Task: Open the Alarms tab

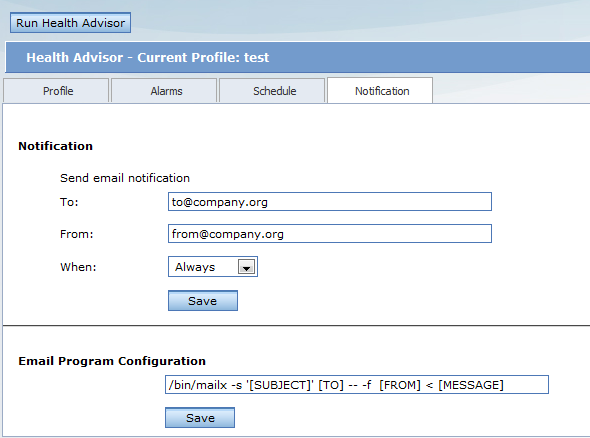Action: [164, 91]
